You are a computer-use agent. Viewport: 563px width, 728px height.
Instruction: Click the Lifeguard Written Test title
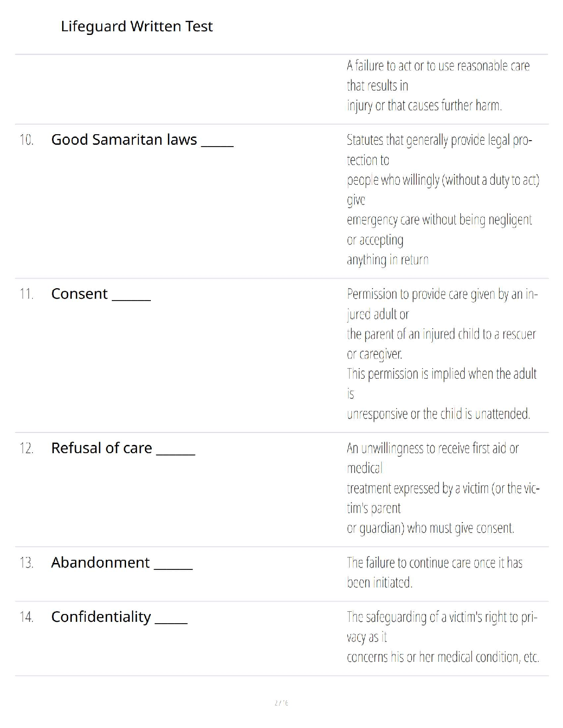tap(137, 26)
